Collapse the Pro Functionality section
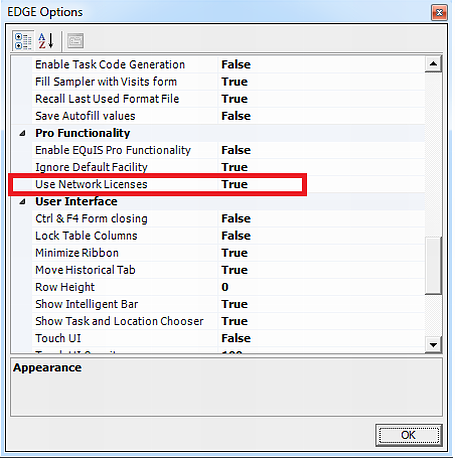Screen dimensions: 455x458 click(x=22, y=134)
